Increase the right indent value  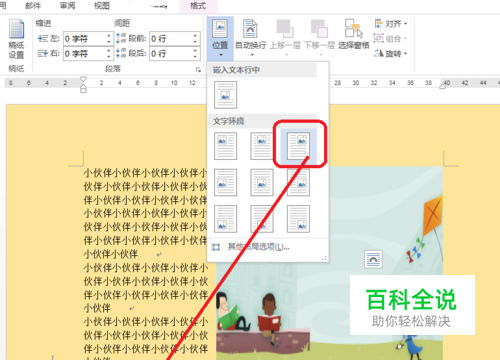pyautogui.click(x=109, y=50)
